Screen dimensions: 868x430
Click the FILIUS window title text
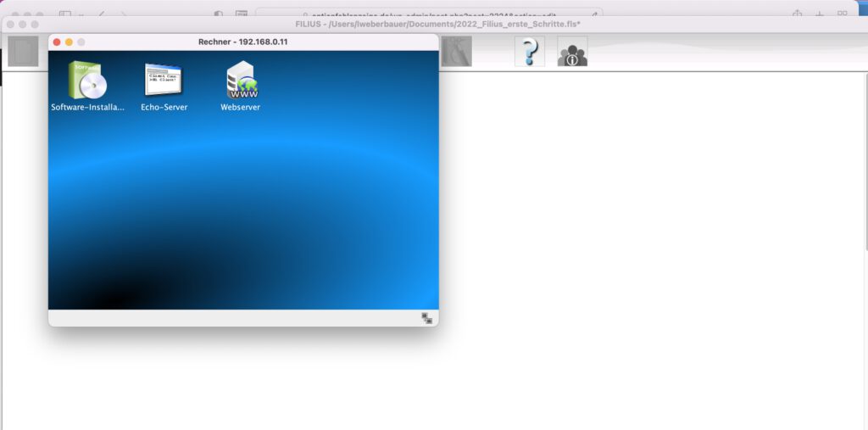tap(438, 25)
